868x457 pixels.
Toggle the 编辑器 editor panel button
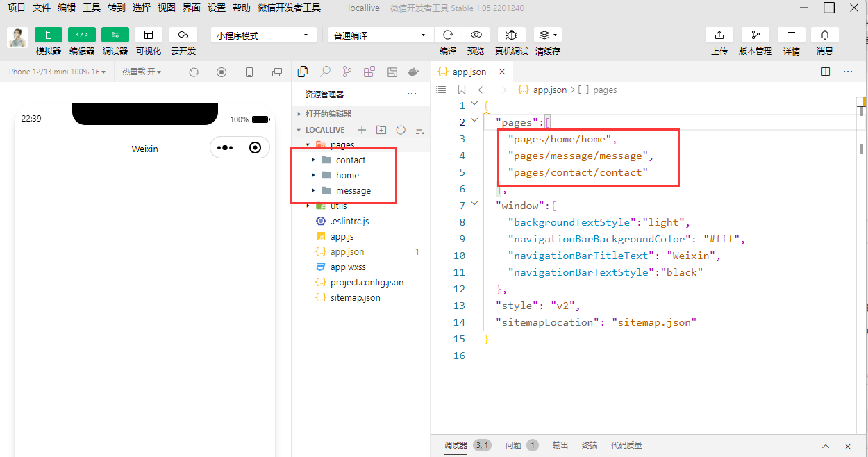[82, 35]
